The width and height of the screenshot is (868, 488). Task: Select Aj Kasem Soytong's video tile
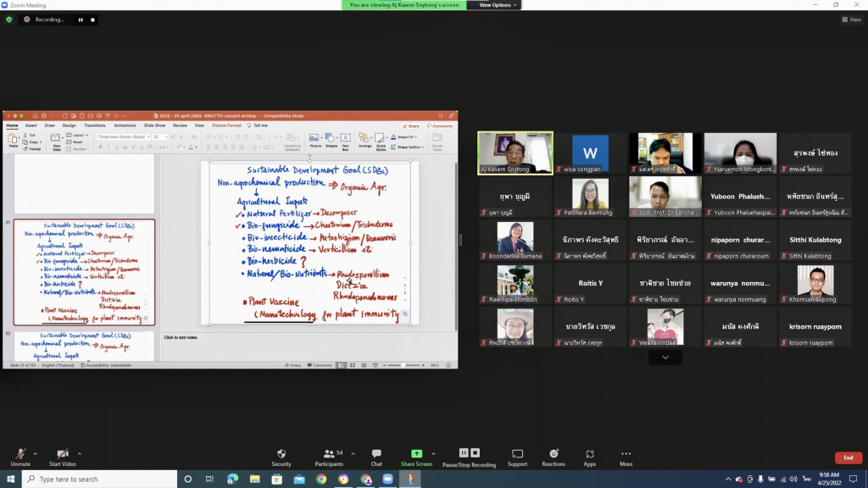(x=515, y=152)
